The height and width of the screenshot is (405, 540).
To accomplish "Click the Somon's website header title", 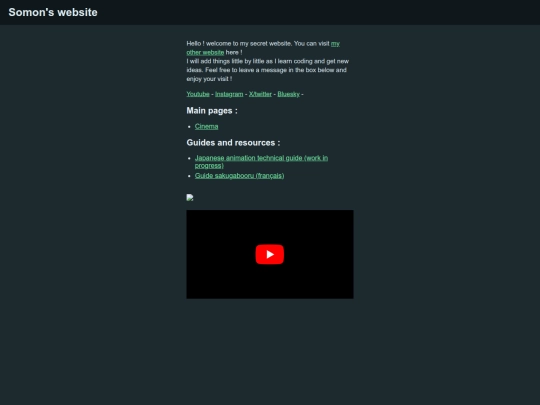I will (53, 12).
